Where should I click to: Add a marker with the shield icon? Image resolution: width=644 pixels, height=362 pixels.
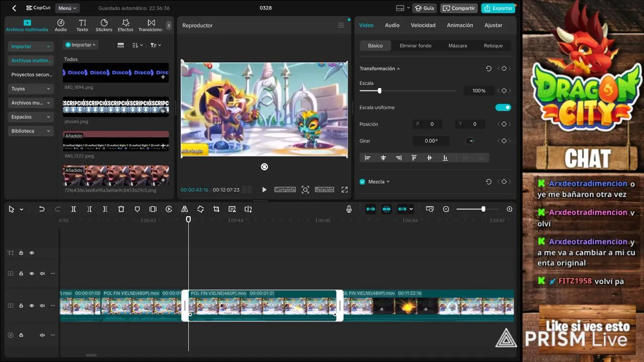[x=137, y=209]
